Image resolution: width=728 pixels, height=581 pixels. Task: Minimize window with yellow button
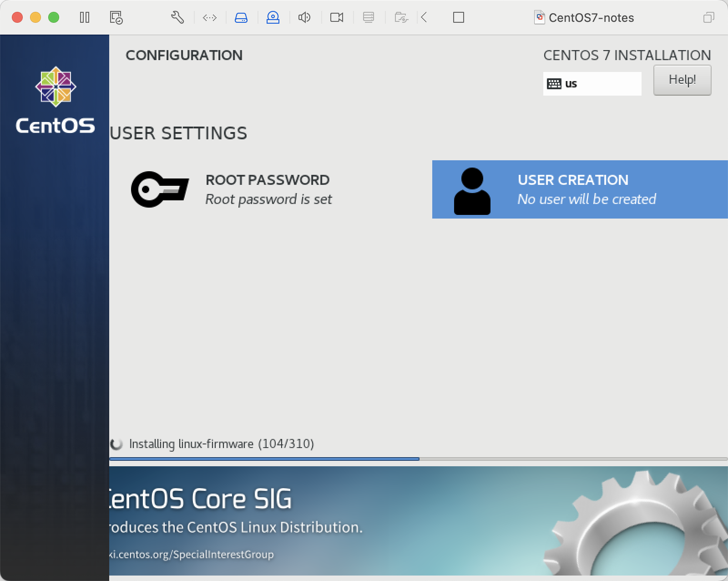[35, 18]
